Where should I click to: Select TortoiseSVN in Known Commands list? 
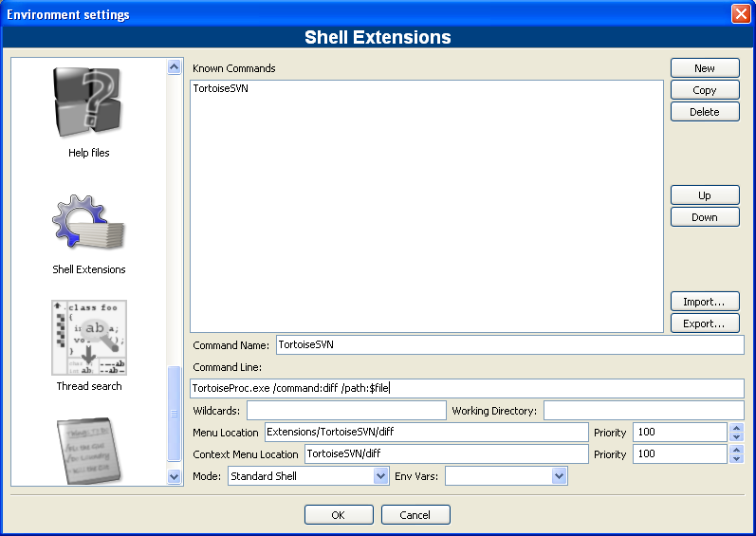point(220,88)
